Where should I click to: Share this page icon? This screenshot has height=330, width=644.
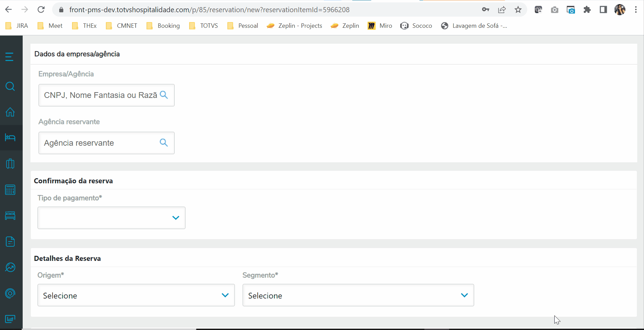(x=502, y=10)
